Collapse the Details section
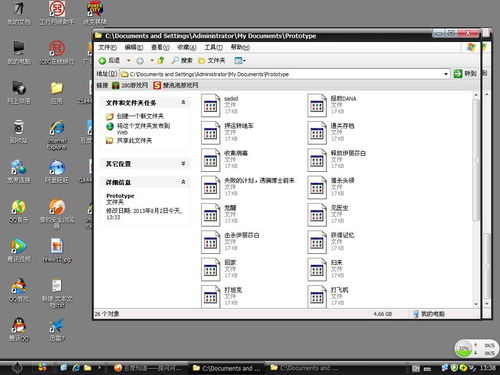Screen dimensions: 500x375 [x=183, y=182]
